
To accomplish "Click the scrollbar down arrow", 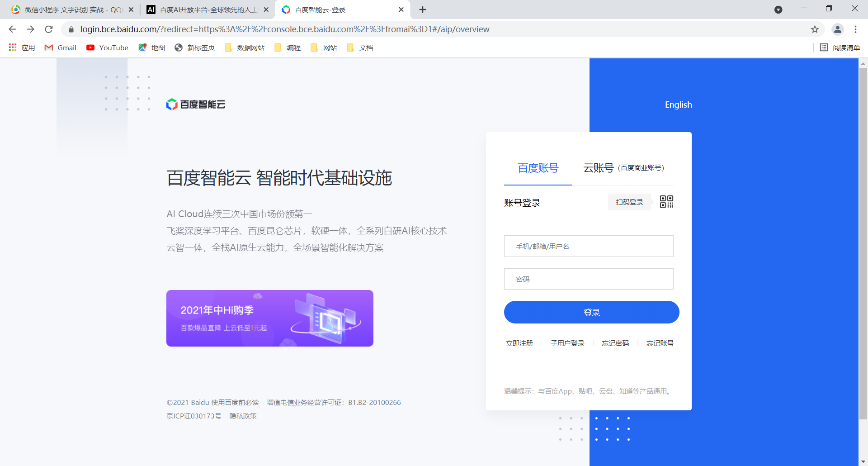I will pyautogui.click(x=863, y=461).
